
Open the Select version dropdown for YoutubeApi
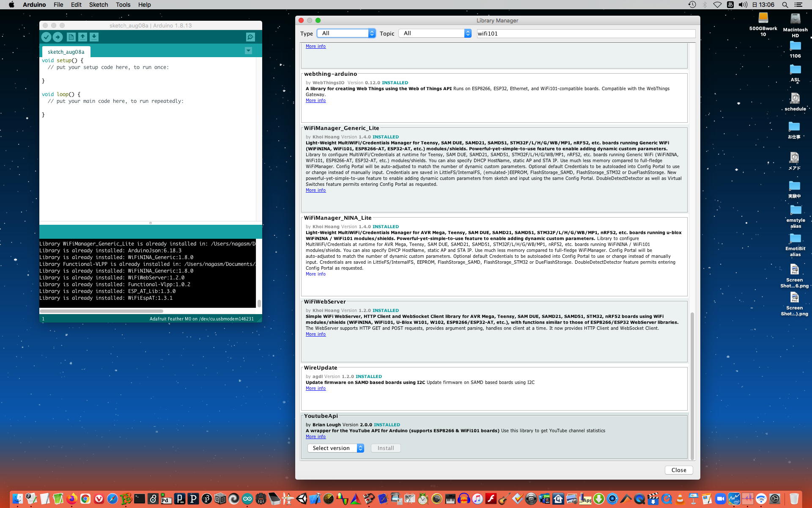(336, 448)
